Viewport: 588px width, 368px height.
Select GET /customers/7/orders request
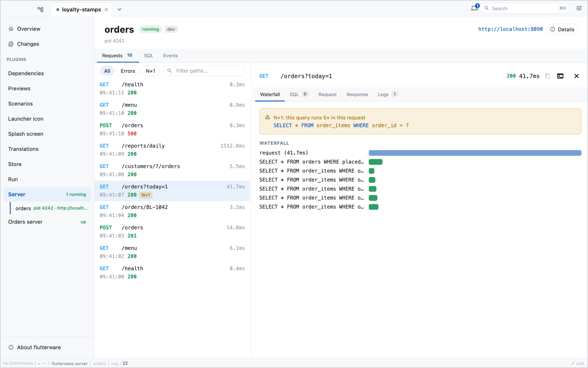point(172,170)
